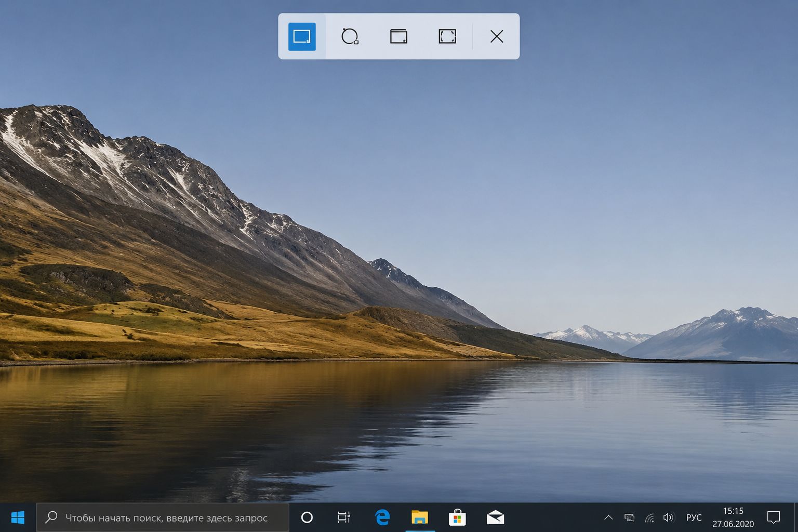Open File Explorer from taskbar

(420, 517)
